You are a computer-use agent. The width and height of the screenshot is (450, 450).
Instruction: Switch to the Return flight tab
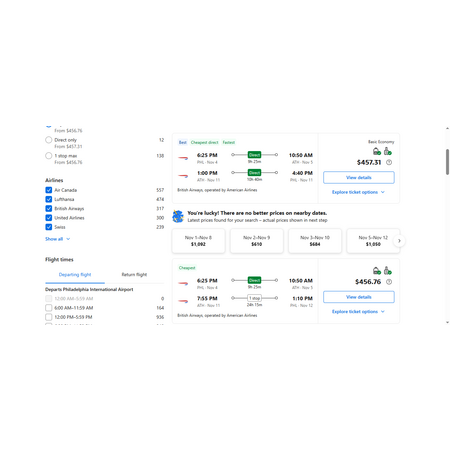click(134, 275)
